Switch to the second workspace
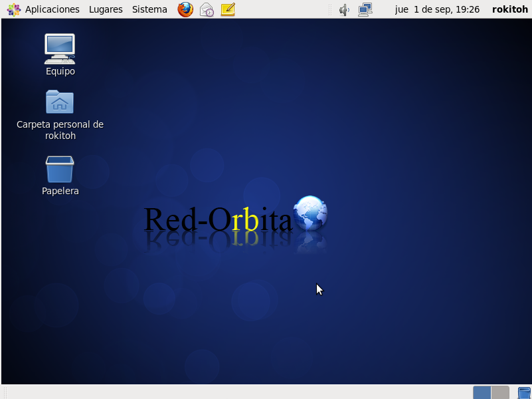Viewport: 532px width, 399px height. 499,392
